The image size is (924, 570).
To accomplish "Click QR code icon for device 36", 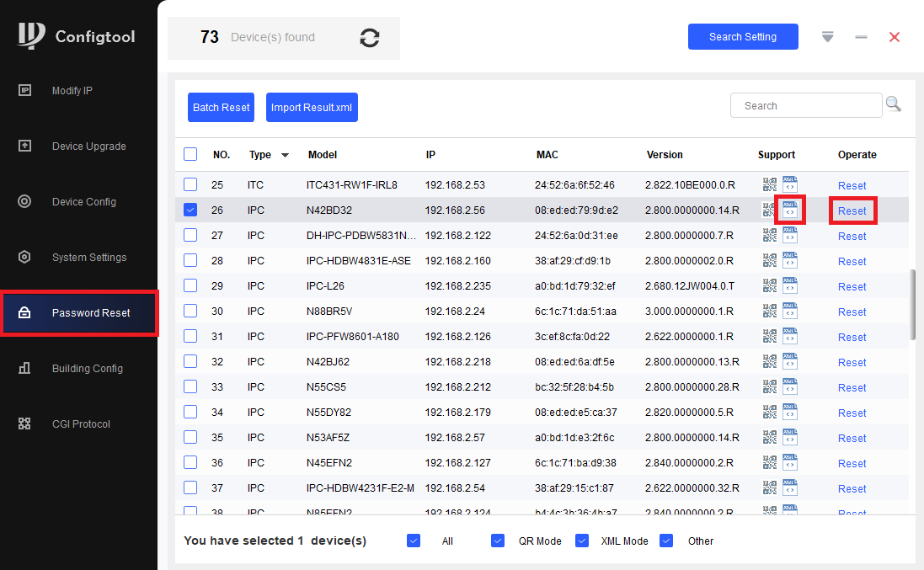I will click(769, 463).
